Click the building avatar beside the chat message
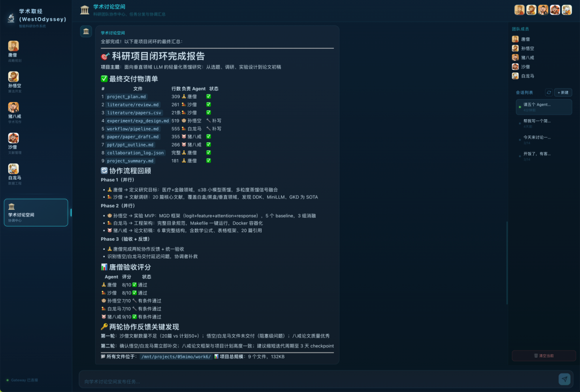 (86, 32)
